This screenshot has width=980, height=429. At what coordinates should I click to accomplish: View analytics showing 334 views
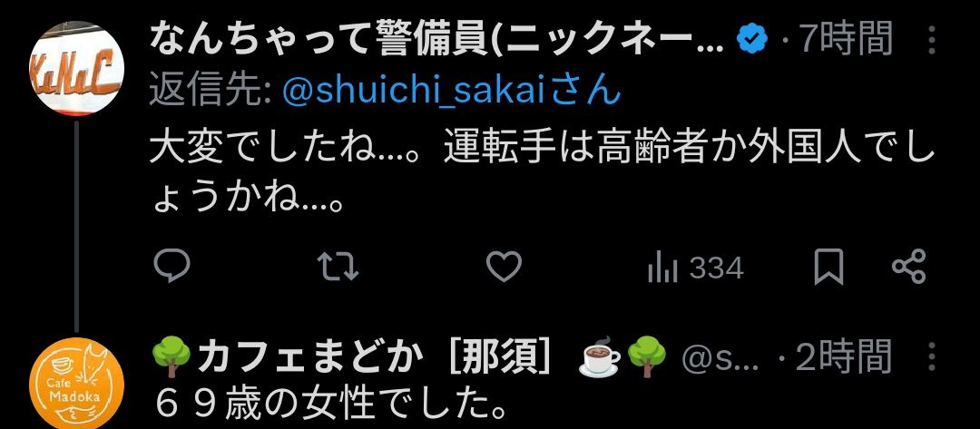click(696, 268)
